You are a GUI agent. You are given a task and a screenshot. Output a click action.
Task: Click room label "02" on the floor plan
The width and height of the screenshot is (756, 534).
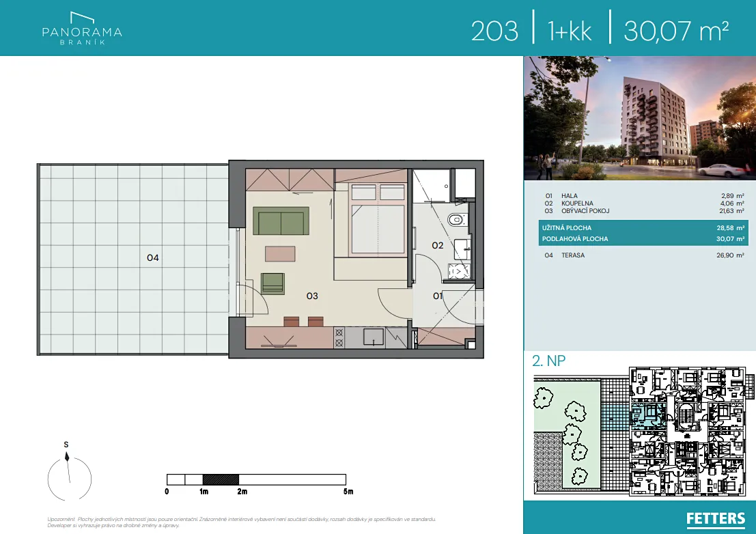point(437,245)
